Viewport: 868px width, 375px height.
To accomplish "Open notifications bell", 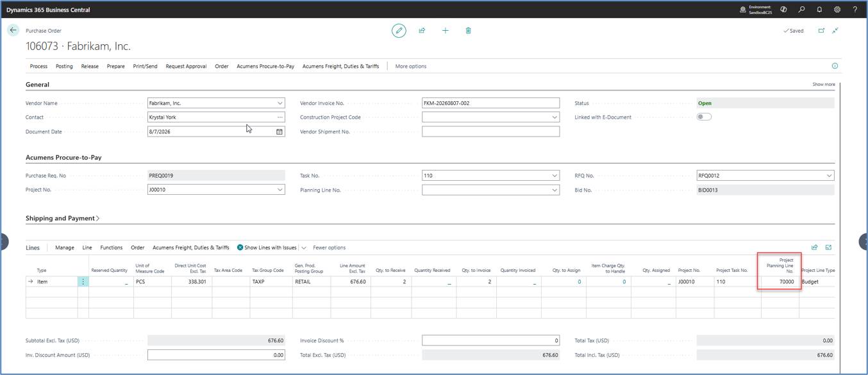I will coord(819,10).
